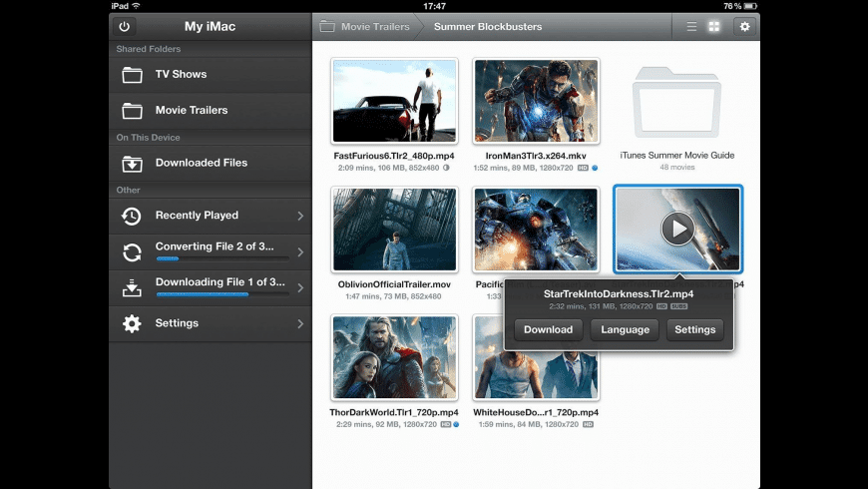Play the StarTrekIntoDarkness trailer
Screen dimensions: 868x489
(x=677, y=229)
